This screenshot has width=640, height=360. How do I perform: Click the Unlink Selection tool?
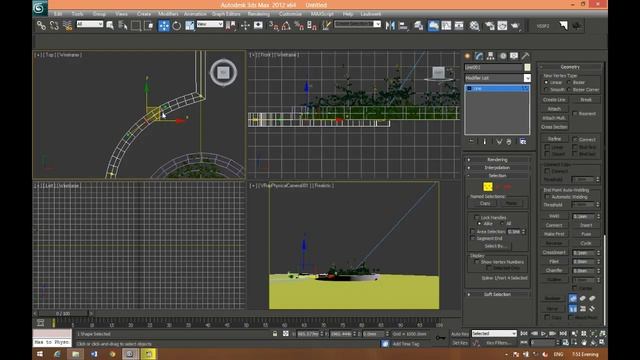(54, 26)
